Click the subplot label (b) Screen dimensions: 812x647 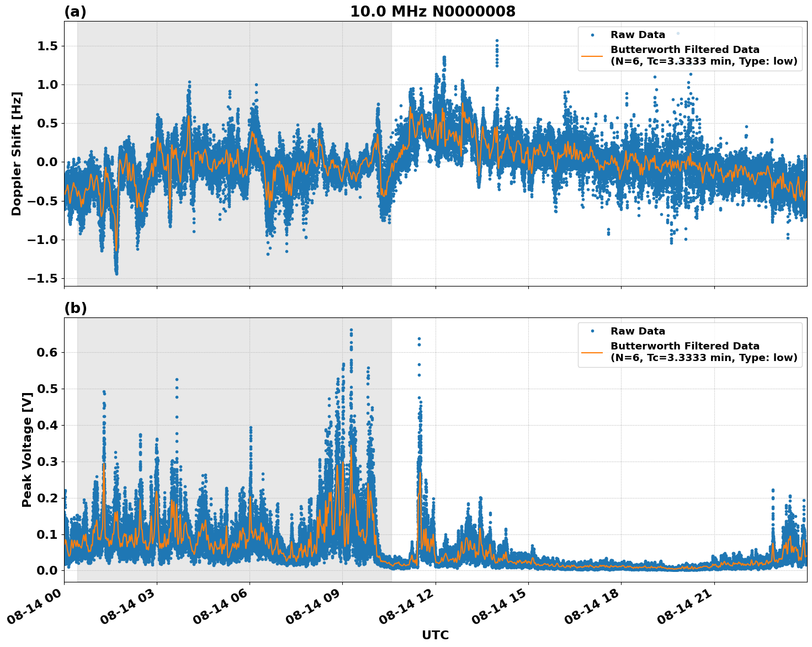pos(75,307)
